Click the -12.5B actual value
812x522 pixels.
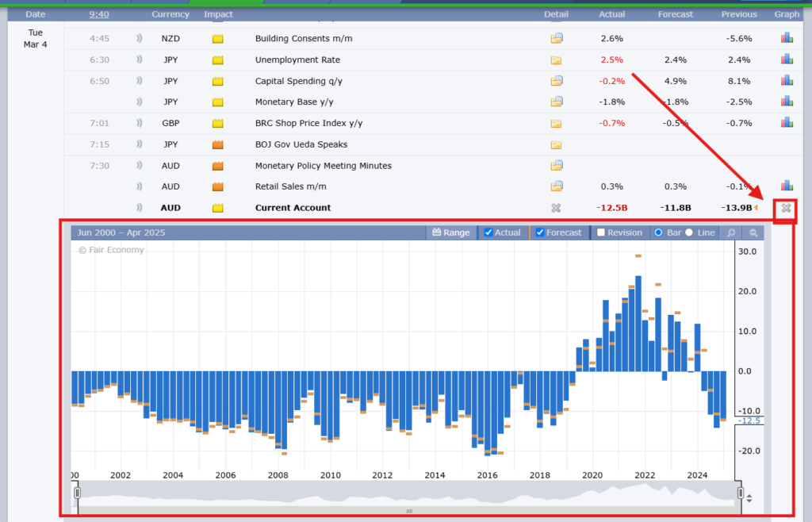pyautogui.click(x=611, y=208)
